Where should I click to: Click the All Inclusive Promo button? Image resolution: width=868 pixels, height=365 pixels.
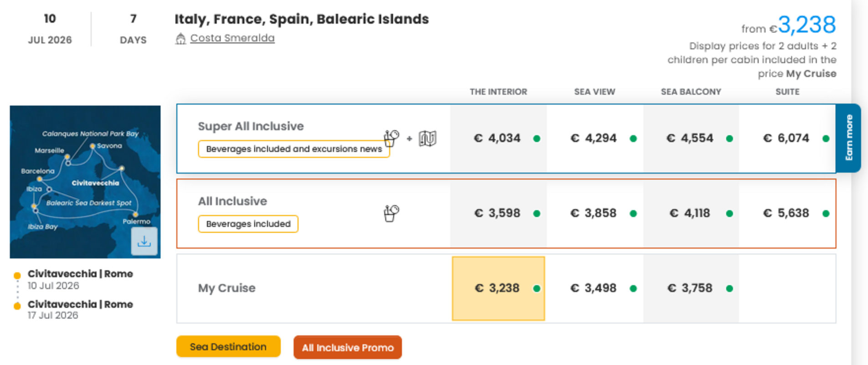(348, 348)
